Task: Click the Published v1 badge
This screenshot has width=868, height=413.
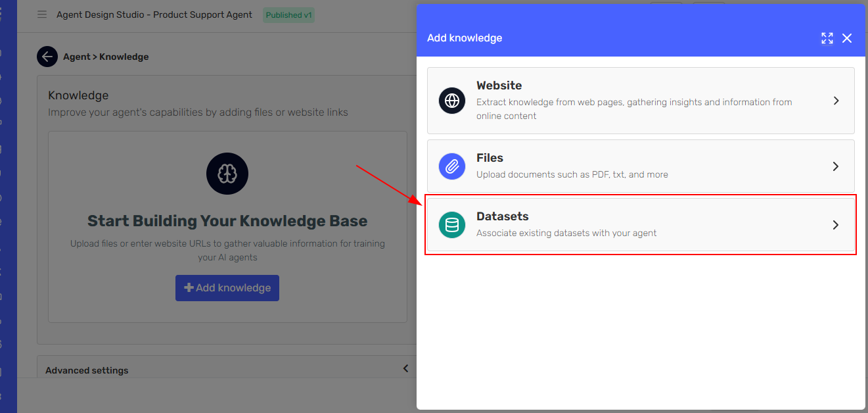Action: 288,14
